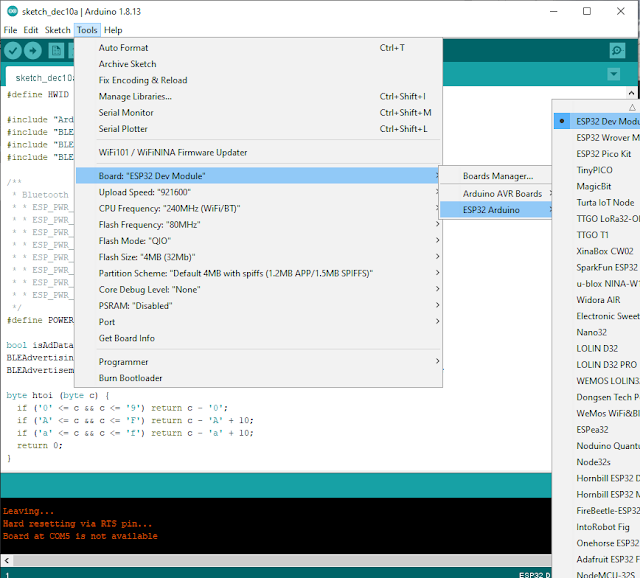Open the Help menu

113,30
